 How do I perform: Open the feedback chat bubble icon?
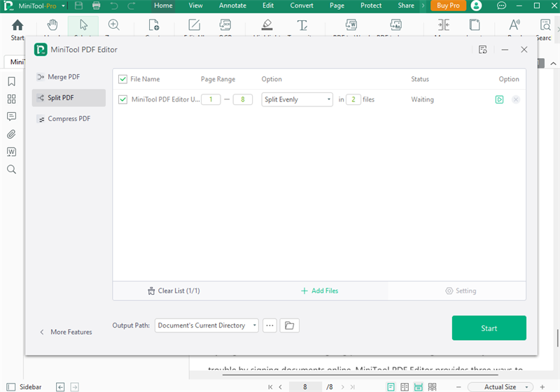(x=501, y=6)
